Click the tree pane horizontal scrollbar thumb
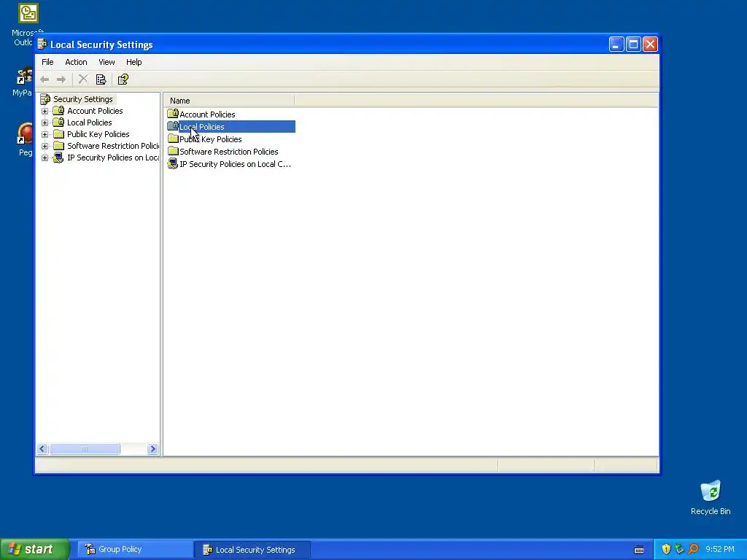 [85, 448]
